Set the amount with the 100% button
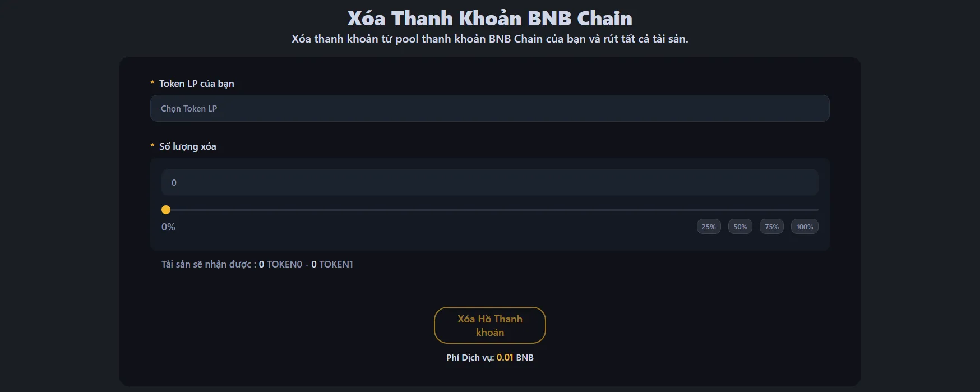The height and width of the screenshot is (392, 980). click(805, 227)
